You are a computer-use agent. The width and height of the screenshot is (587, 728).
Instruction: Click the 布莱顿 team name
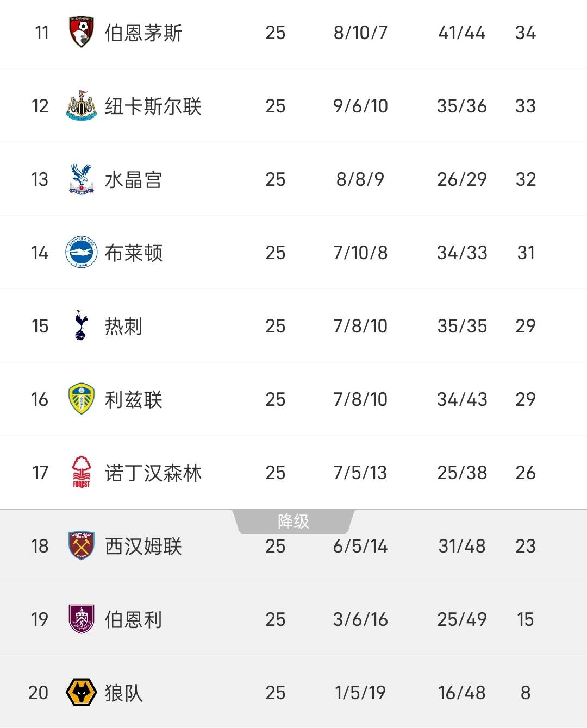(x=133, y=253)
